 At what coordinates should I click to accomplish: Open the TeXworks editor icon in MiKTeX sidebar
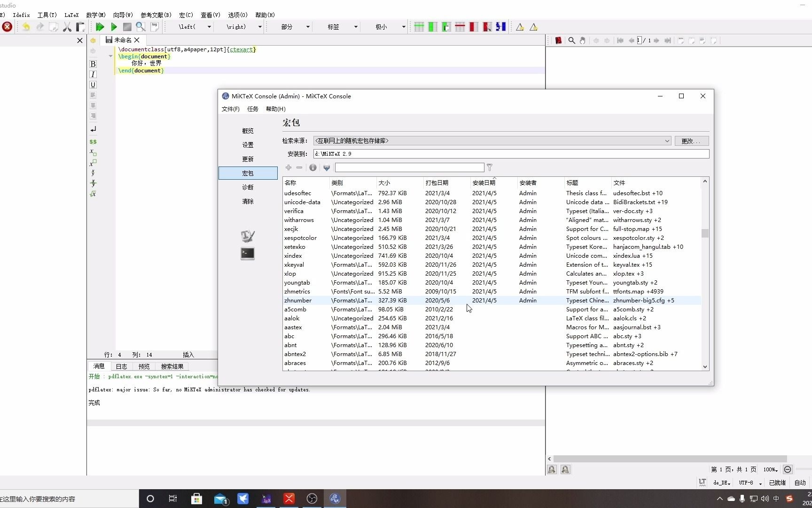pos(248,236)
